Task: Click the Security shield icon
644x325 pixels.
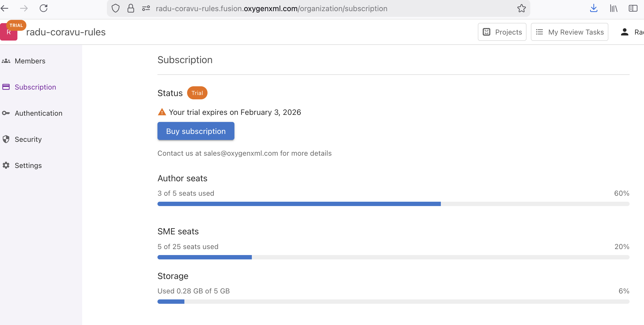Action: pos(6,139)
